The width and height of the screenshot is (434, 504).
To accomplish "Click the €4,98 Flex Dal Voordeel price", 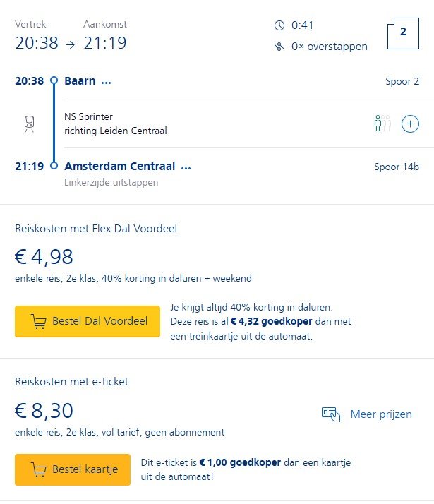I will 44,257.
